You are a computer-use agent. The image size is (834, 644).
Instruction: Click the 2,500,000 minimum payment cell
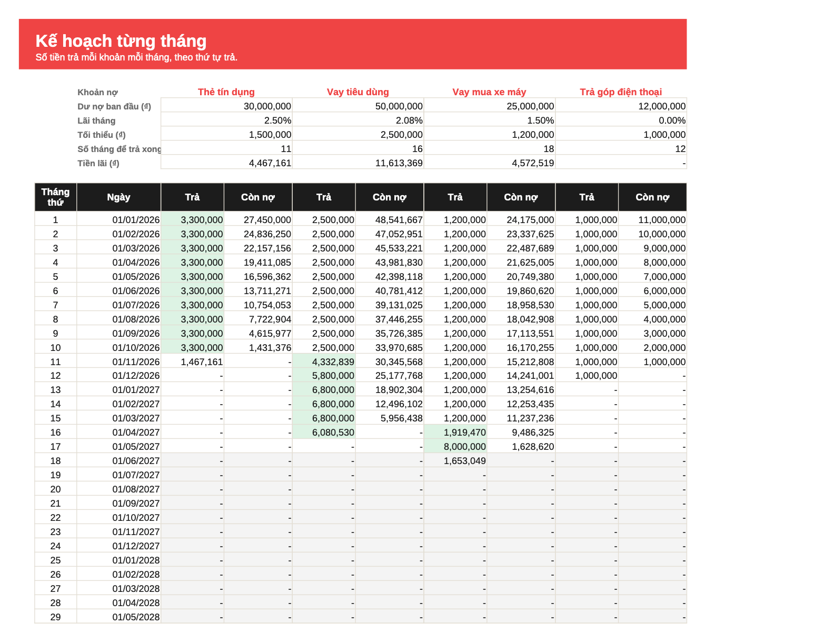click(x=358, y=135)
